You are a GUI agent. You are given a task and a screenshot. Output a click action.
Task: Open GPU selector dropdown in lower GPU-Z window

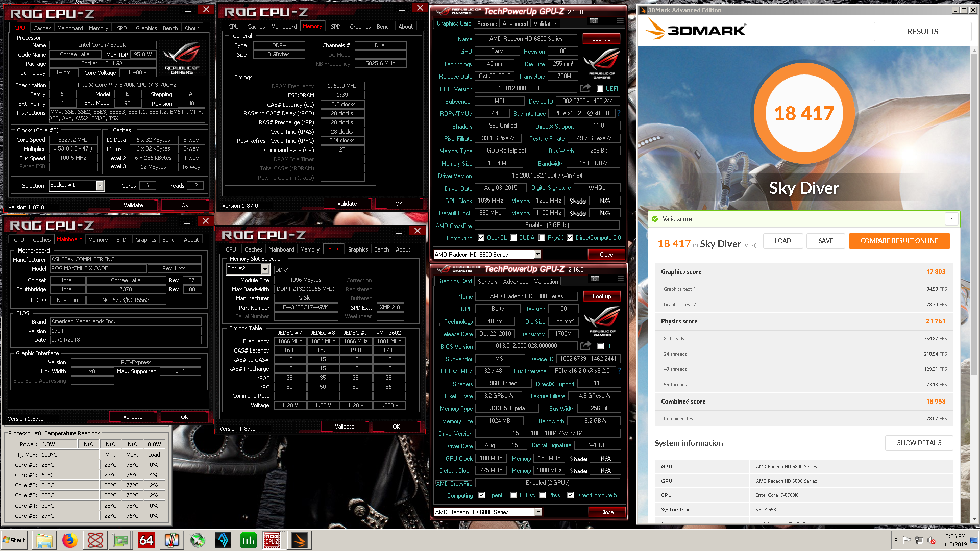pos(538,512)
